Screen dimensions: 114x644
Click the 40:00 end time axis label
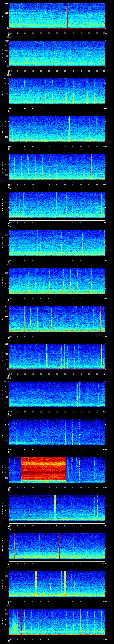click(105, 336)
